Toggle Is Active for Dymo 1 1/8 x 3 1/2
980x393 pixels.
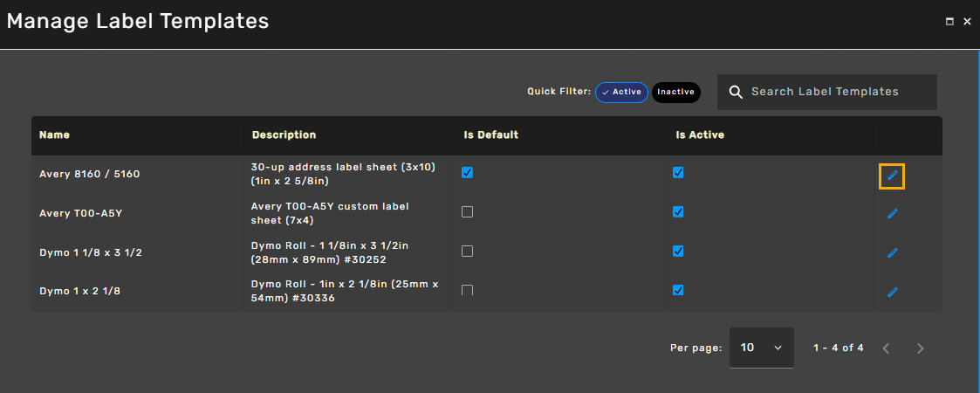678,251
